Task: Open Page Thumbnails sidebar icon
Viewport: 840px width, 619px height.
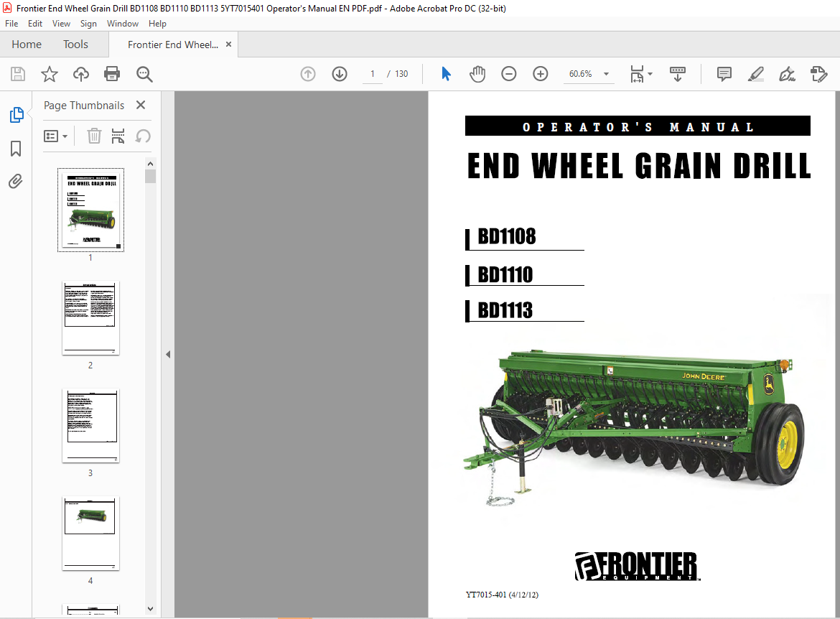Action: [x=17, y=115]
